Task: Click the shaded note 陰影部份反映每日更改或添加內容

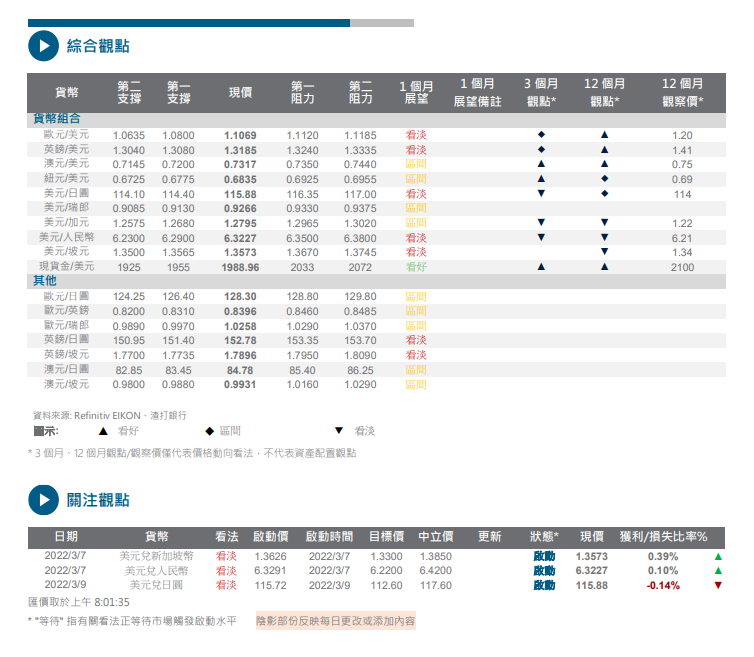Action: [336, 621]
